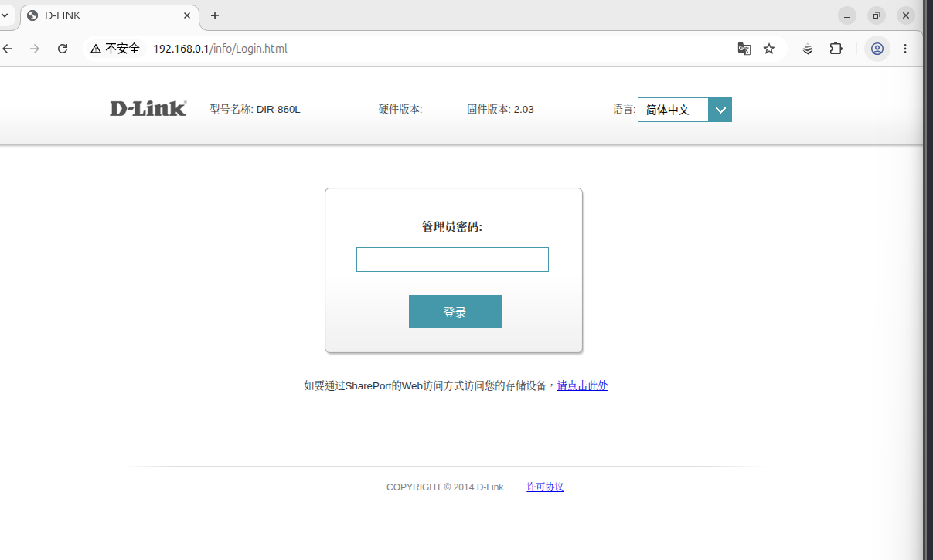This screenshot has height=560, width=933.
Task: Click the layered extension icon in toolbar
Action: (x=808, y=49)
